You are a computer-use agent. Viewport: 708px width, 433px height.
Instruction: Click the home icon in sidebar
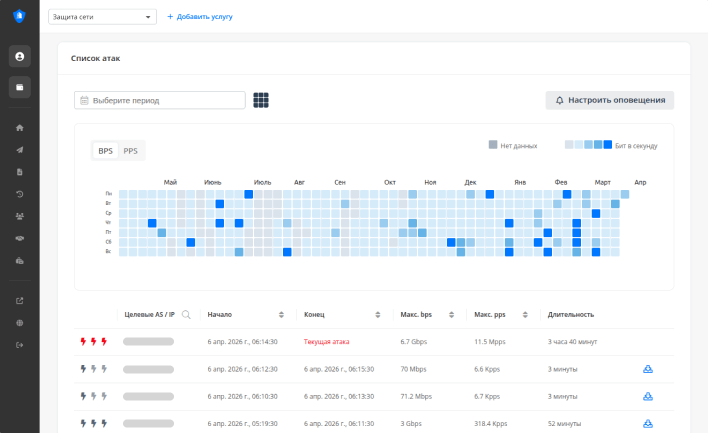(20, 128)
